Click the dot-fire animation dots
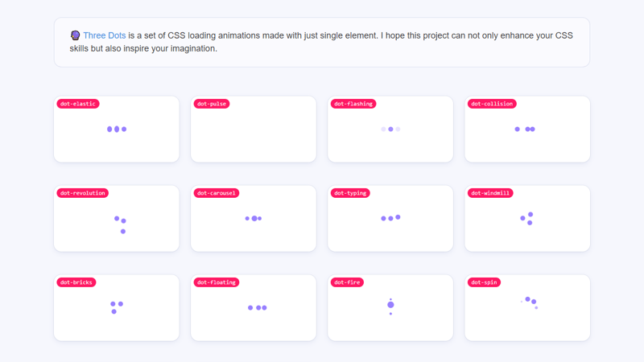 pyautogui.click(x=390, y=306)
